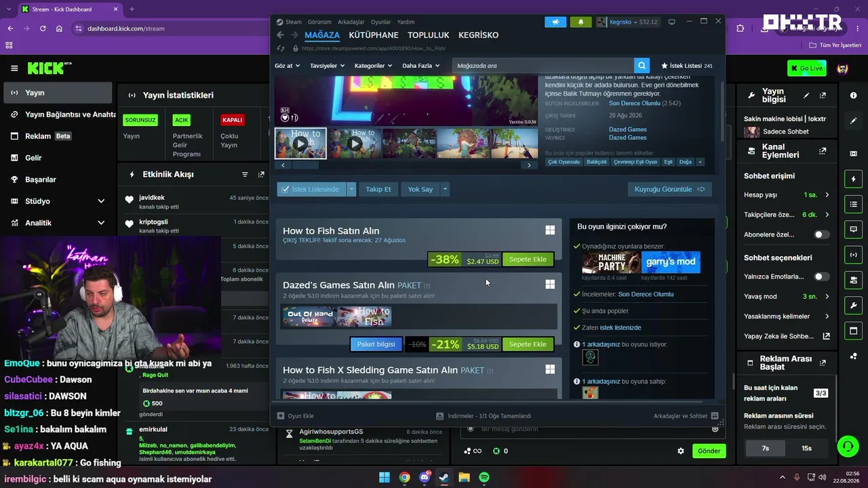
Task: Open İstek Listesi wishlist link in Steam
Action: coord(687,66)
